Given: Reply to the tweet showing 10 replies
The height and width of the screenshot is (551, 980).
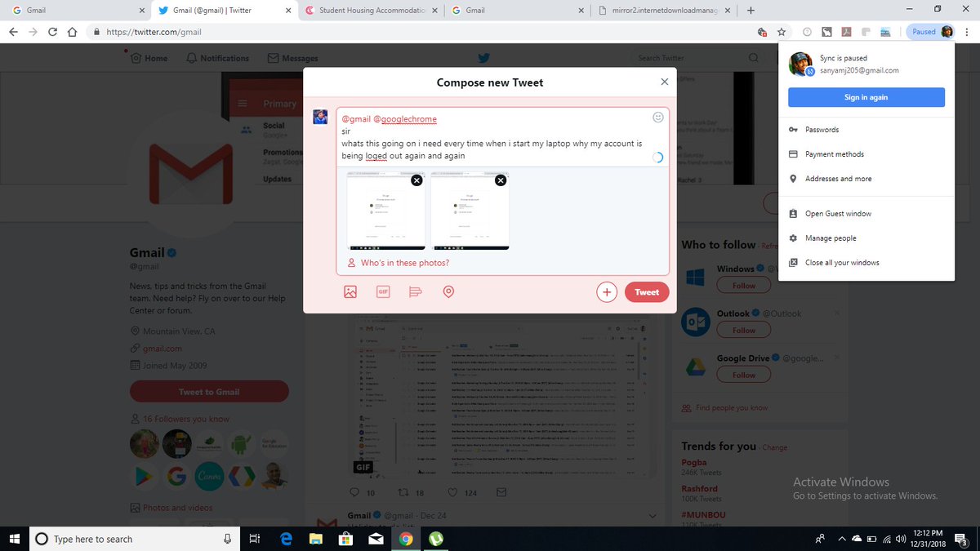Looking at the screenshot, I should [x=354, y=493].
